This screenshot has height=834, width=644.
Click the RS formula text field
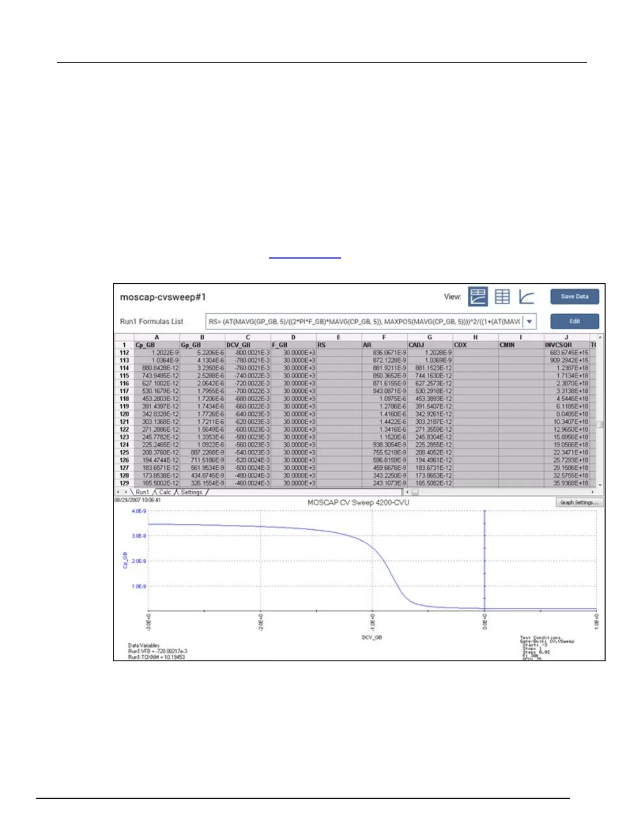(364, 322)
